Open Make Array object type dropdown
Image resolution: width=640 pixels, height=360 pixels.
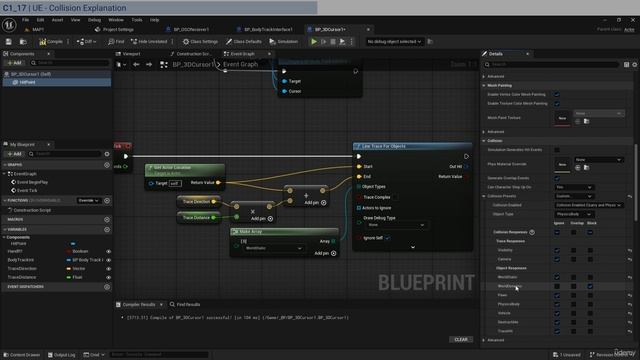pos(273,248)
